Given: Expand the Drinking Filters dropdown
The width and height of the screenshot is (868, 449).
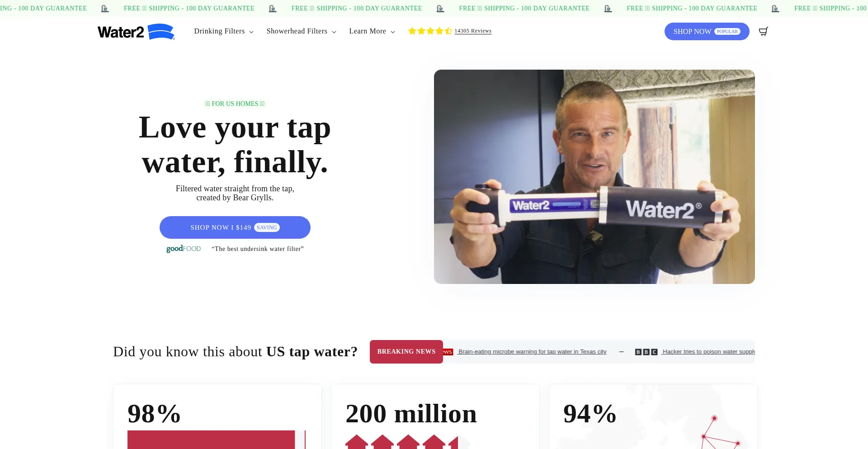Looking at the screenshot, I should pos(224,31).
